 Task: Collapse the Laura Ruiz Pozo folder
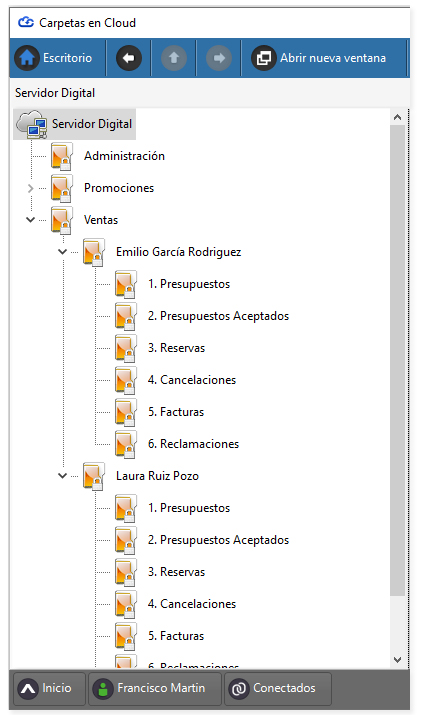coord(63,476)
